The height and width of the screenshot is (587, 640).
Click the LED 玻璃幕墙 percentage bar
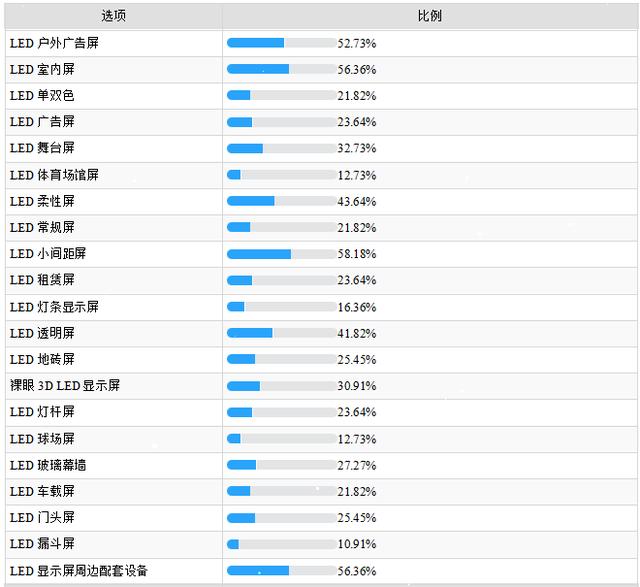(x=281, y=465)
